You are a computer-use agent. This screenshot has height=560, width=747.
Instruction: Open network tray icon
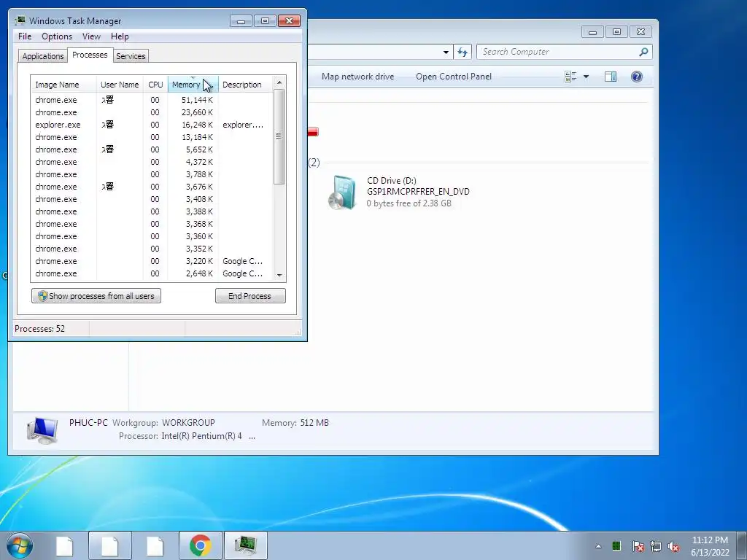point(656,546)
